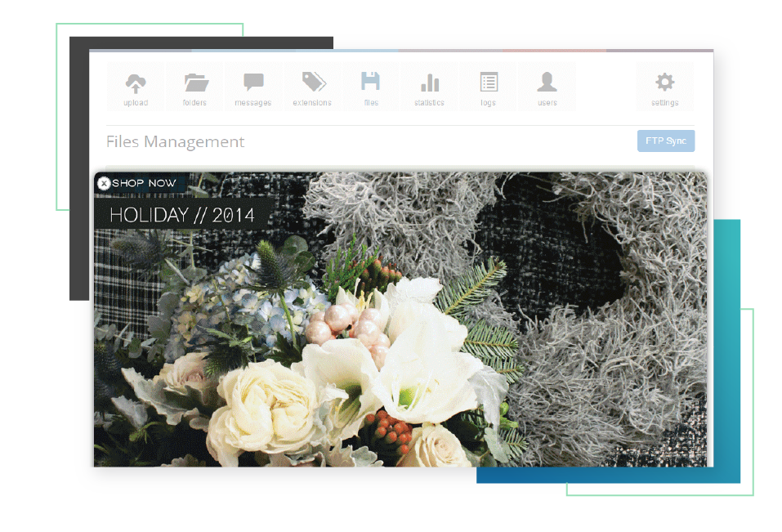Open settings via the gear icon
Image resolution: width=782 pixels, height=532 pixels.
click(665, 83)
